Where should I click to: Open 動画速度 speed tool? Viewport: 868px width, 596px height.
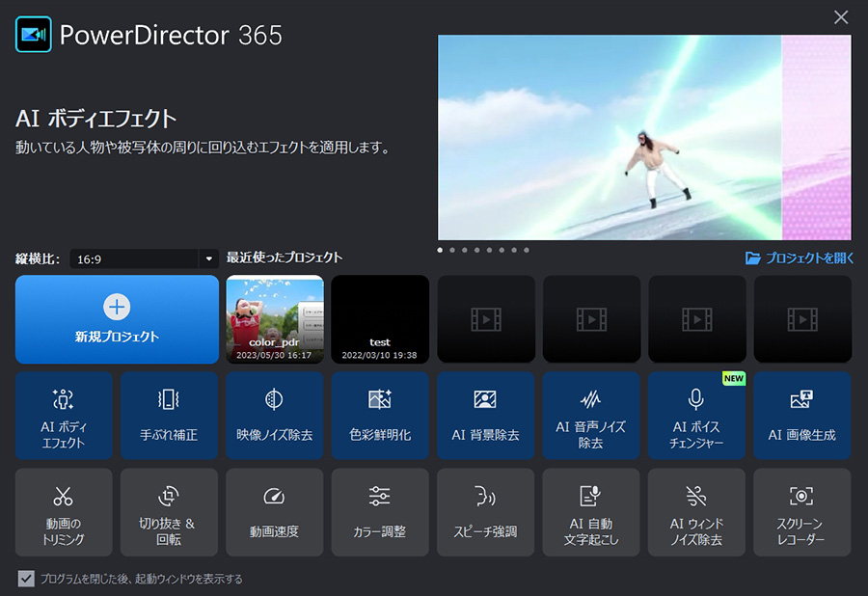pyautogui.click(x=274, y=513)
